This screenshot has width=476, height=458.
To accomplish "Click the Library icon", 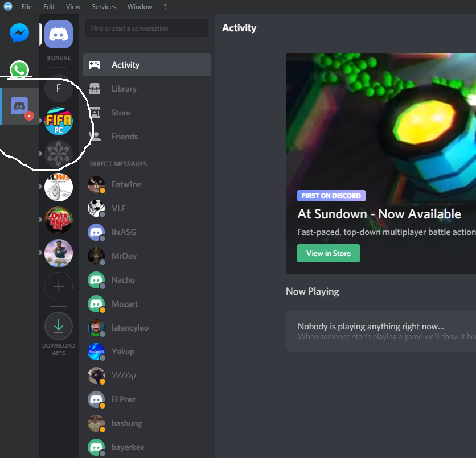I will pos(95,89).
